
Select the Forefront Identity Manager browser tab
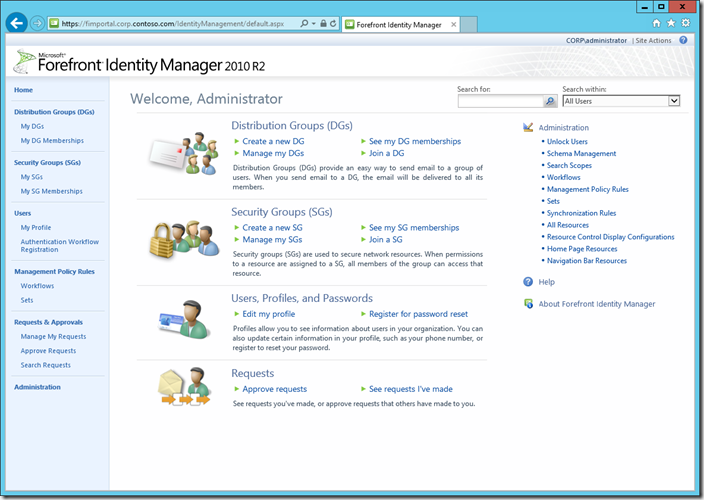click(400, 23)
